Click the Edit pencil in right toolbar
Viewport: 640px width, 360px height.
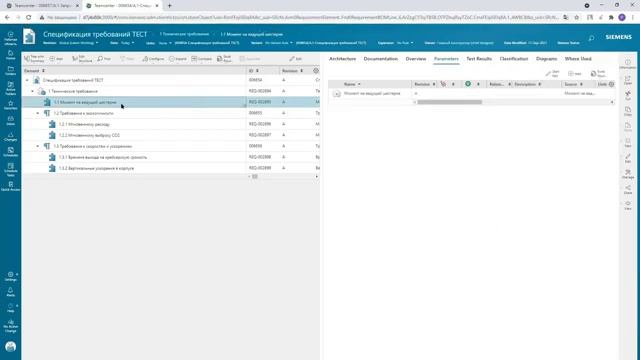(628, 158)
